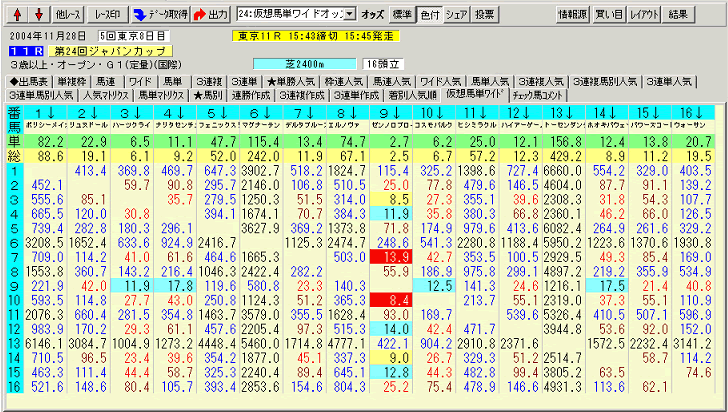Open the 着別人気順 tab

point(413,96)
